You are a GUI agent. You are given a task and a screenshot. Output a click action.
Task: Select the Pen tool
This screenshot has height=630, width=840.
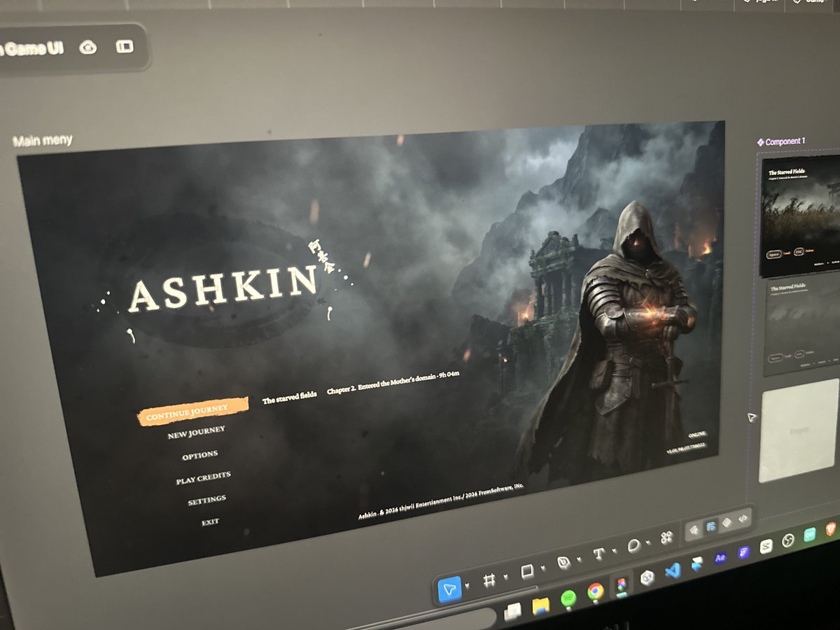(563, 562)
